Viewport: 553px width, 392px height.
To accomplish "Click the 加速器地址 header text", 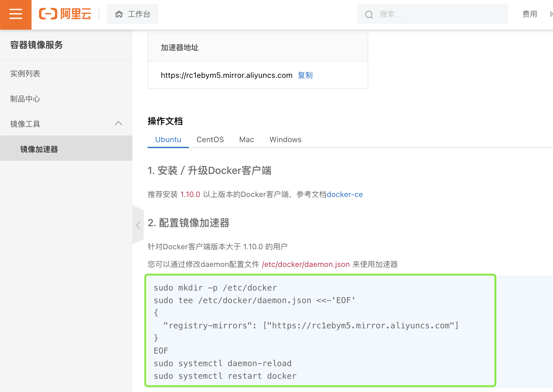I will 180,48.
